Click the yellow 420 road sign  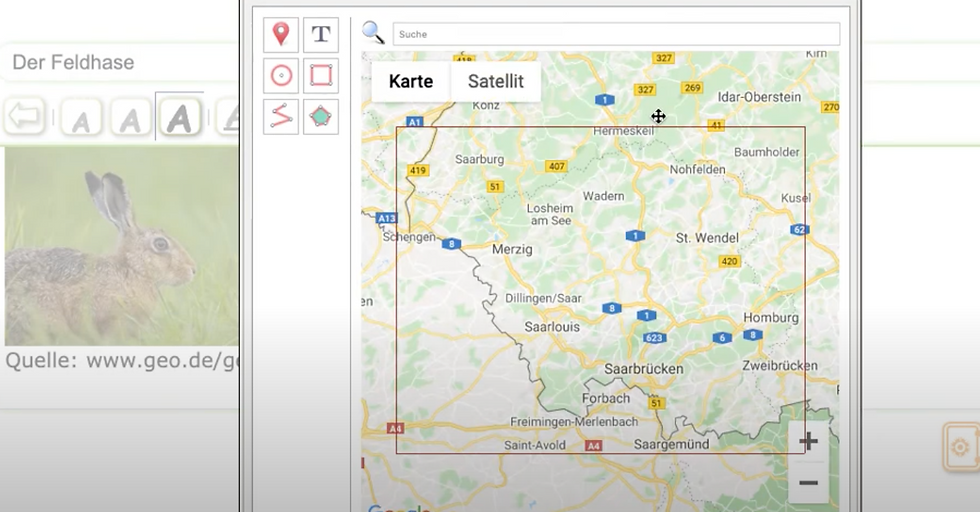coord(729,261)
